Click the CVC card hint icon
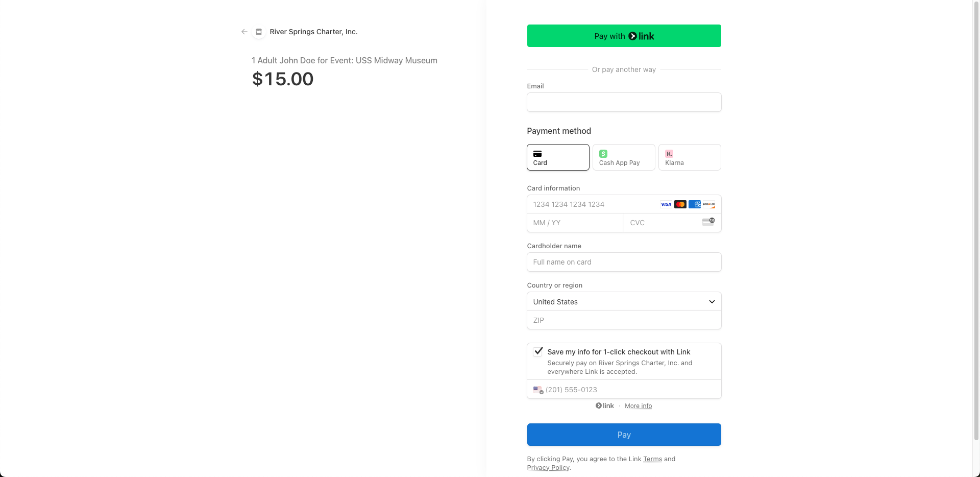The image size is (980, 477). [708, 222]
